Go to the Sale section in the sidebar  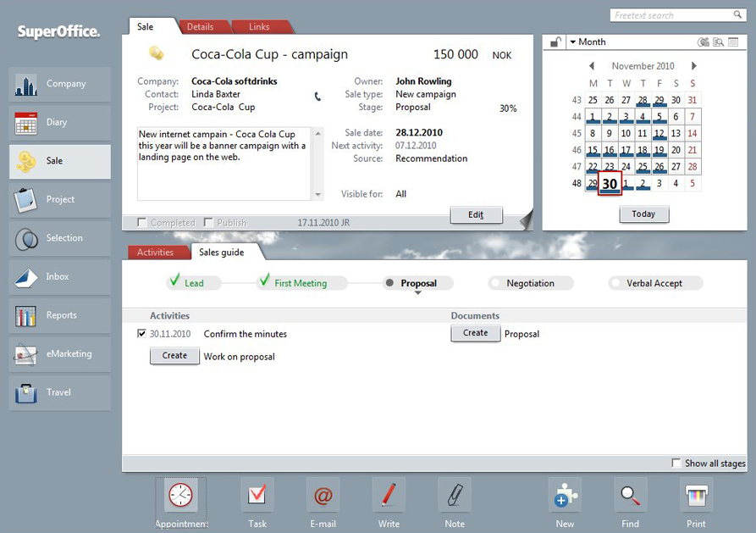pyautogui.click(x=60, y=161)
